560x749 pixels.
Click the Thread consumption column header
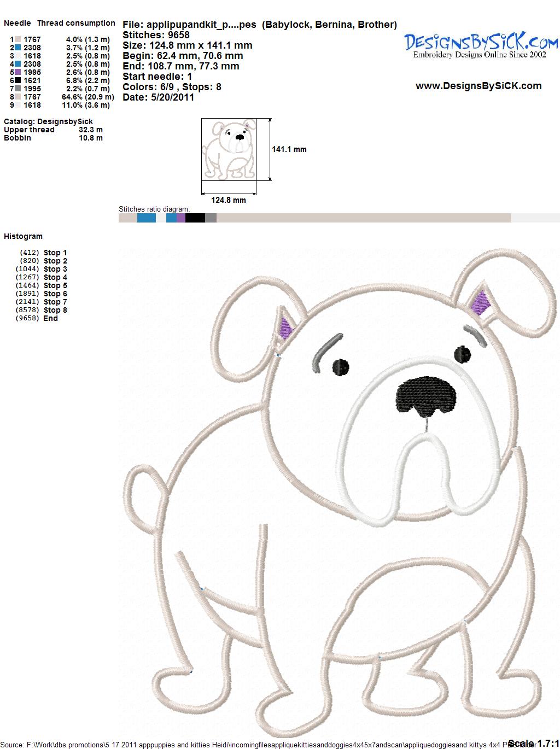click(x=76, y=23)
